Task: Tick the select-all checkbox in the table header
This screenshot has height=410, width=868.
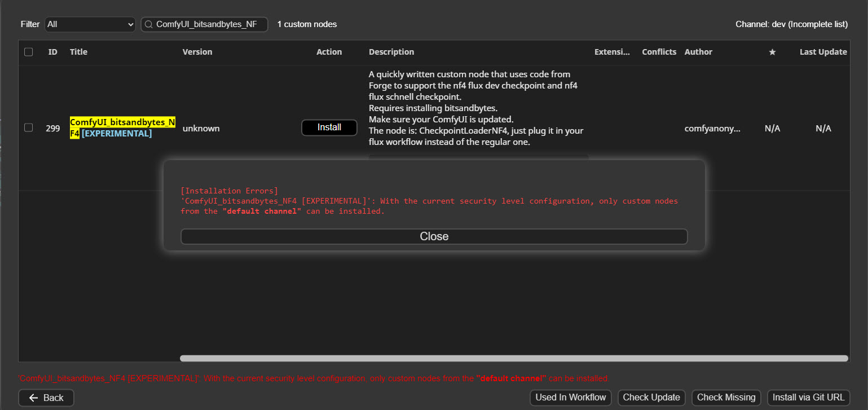Action: click(x=29, y=52)
